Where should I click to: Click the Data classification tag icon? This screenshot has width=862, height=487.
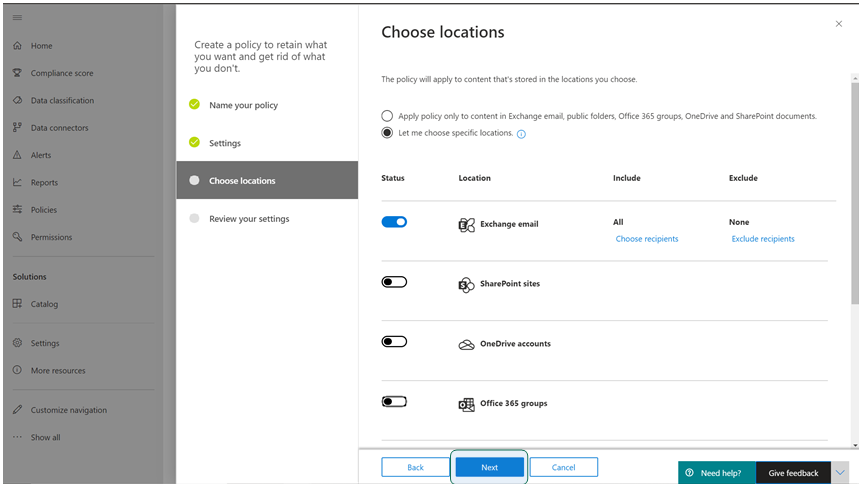click(x=18, y=100)
